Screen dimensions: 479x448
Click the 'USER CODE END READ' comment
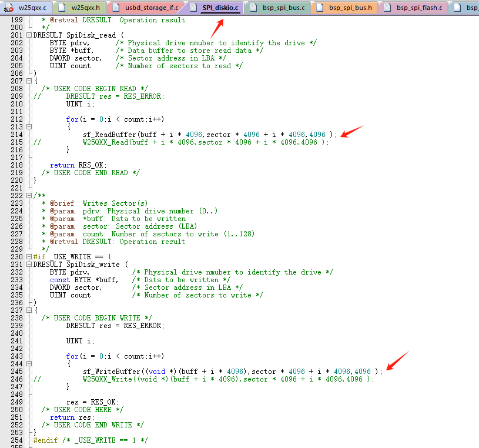tap(91, 173)
